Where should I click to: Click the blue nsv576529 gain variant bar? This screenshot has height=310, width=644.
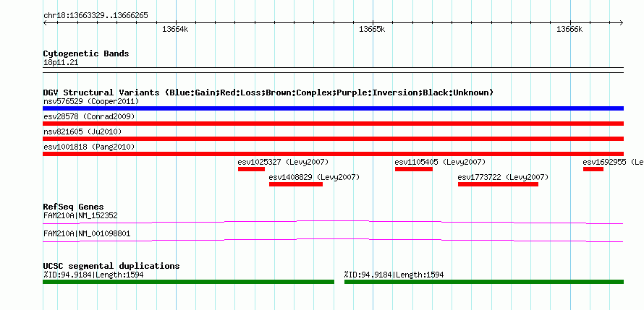pyautogui.click(x=333, y=108)
